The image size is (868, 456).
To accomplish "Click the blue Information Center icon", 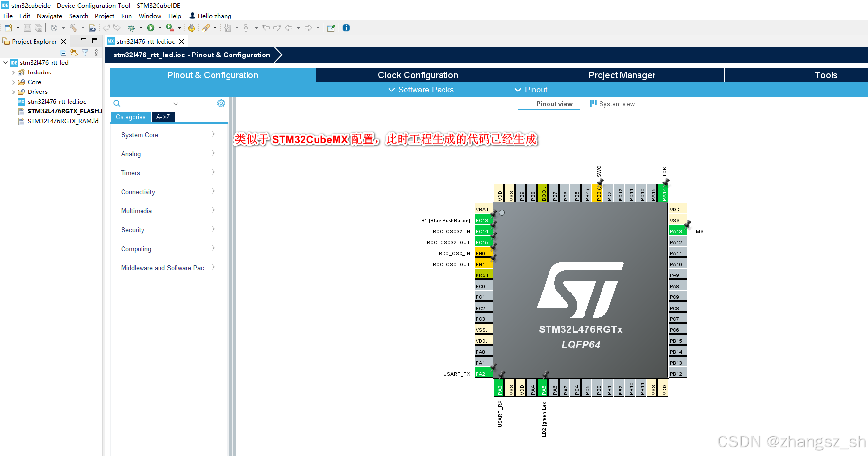I will (x=346, y=28).
